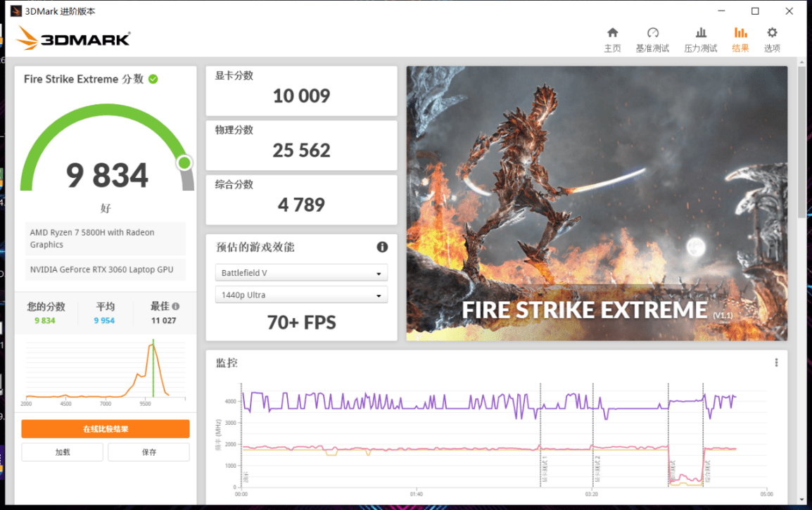Click the 显卡分数 10 009 value
This screenshot has width=812, height=510.
[x=301, y=96]
